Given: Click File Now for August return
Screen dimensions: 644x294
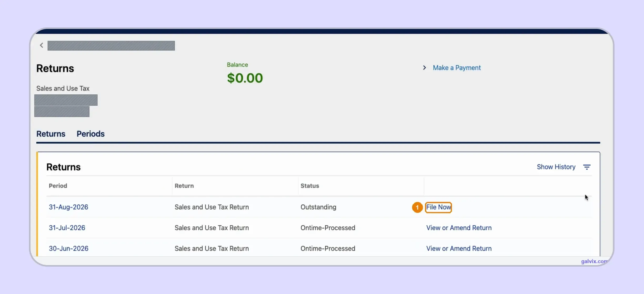Looking at the screenshot, I should point(438,207).
